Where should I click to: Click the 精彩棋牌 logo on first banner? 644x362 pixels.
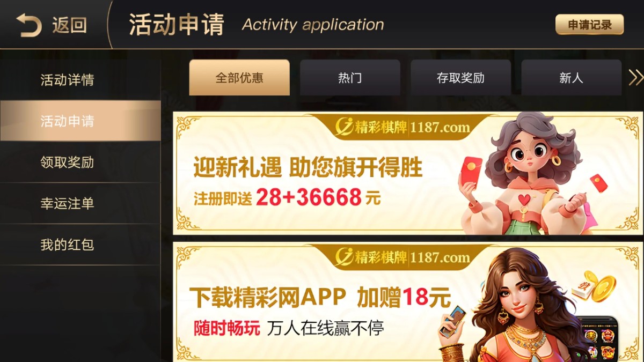402,127
